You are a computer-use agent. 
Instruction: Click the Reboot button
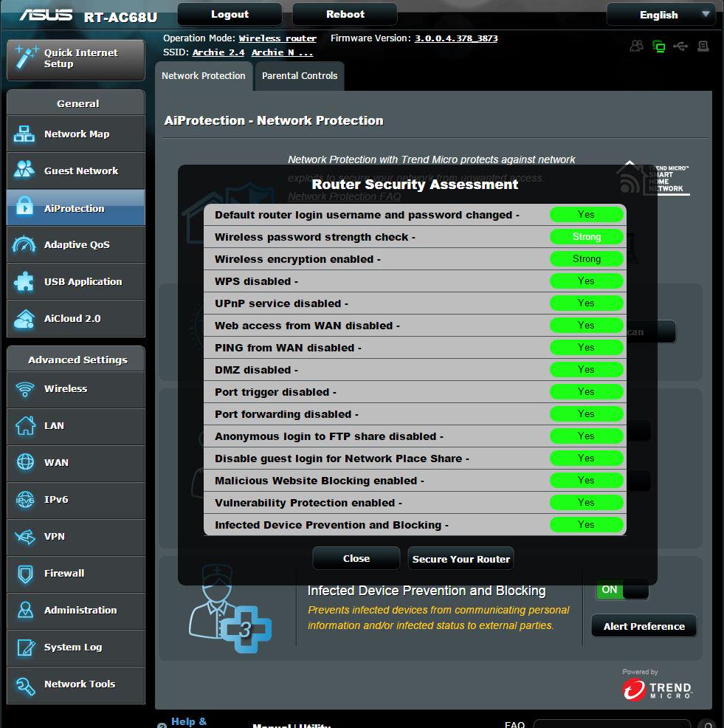[x=345, y=14]
